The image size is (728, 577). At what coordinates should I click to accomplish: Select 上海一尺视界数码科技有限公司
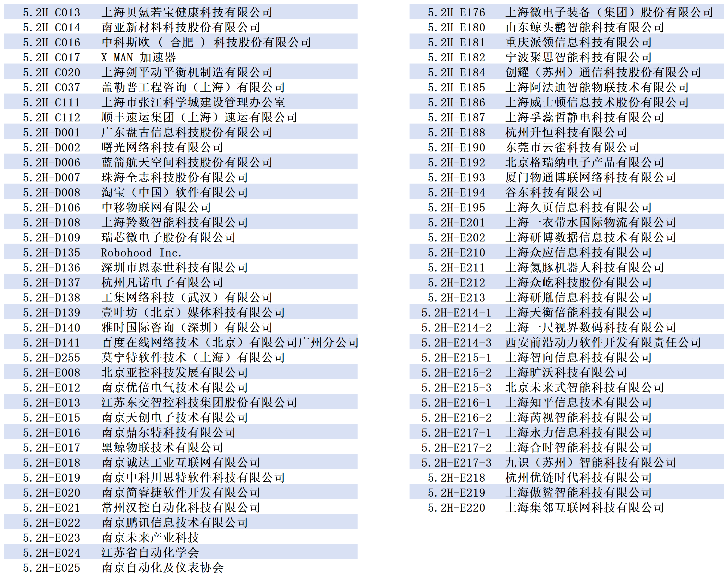pos(591,327)
